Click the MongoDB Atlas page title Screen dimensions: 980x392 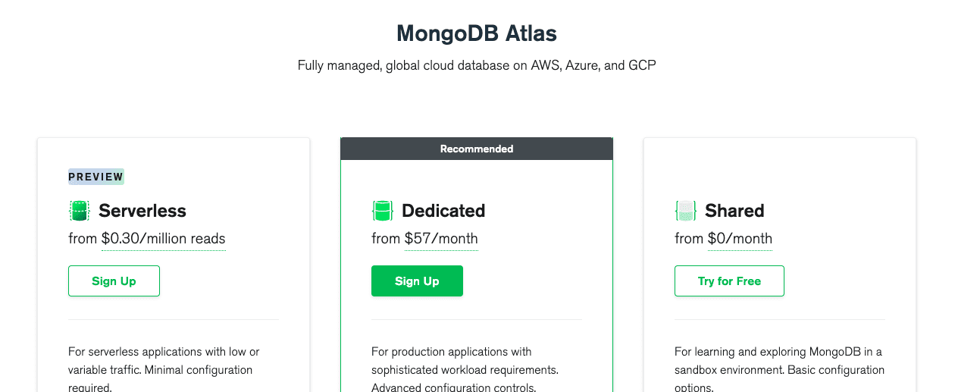point(477,33)
